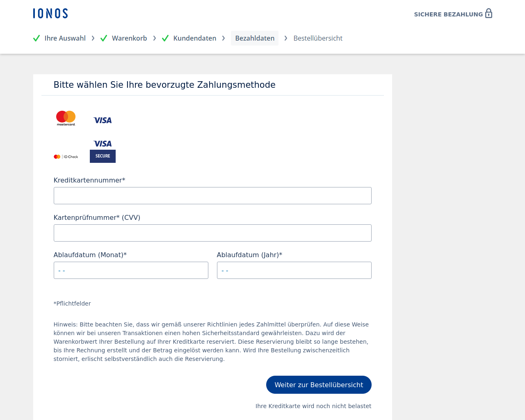Select the Mastercard logo
The image size is (525, 420).
coord(66,118)
